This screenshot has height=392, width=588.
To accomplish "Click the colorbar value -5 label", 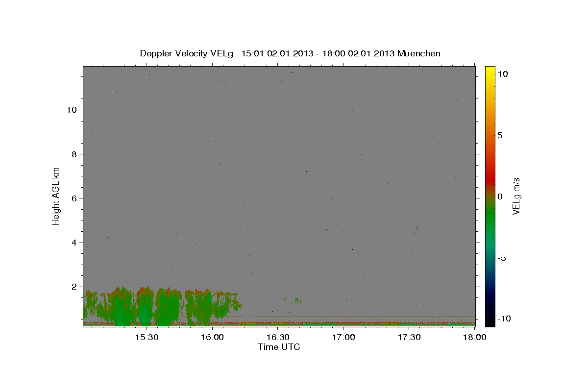I will tap(502, 258).
